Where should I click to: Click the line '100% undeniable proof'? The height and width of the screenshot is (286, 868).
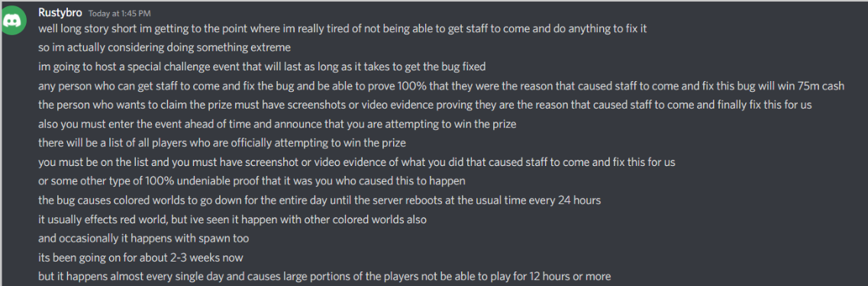[252, 181]
